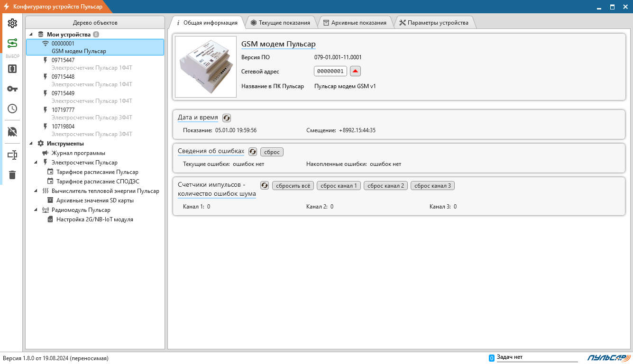
Task: Refresh the Дата и время section
Action: (227, 118)
